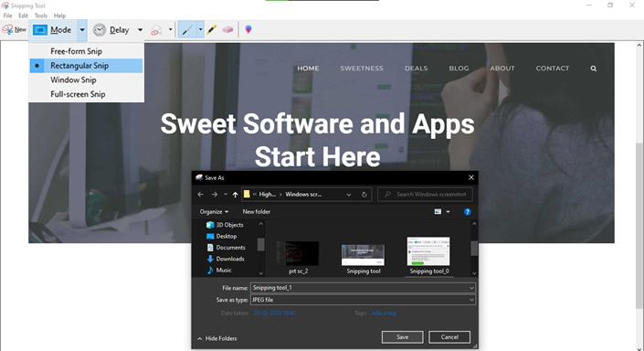The height and width of the screenshot is (351, 644).
Task: Click the Save button
Action: (x=402, y=337)
